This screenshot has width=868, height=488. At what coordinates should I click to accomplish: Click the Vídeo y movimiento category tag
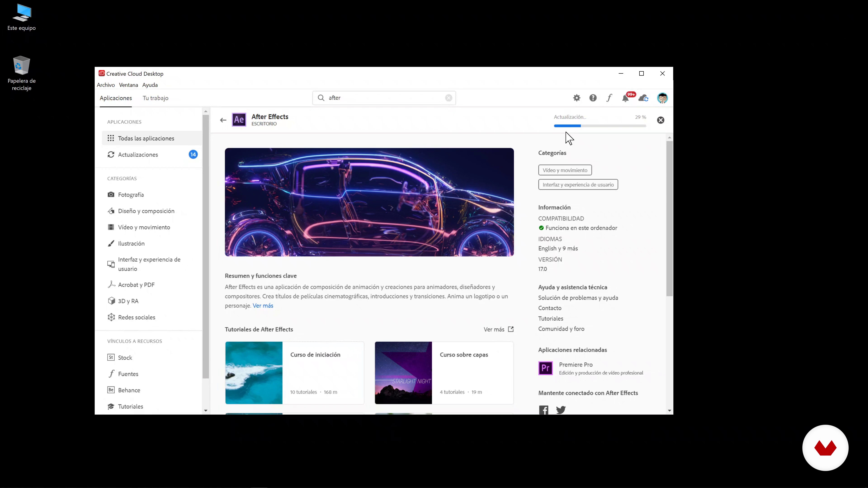tap(565, 170)
